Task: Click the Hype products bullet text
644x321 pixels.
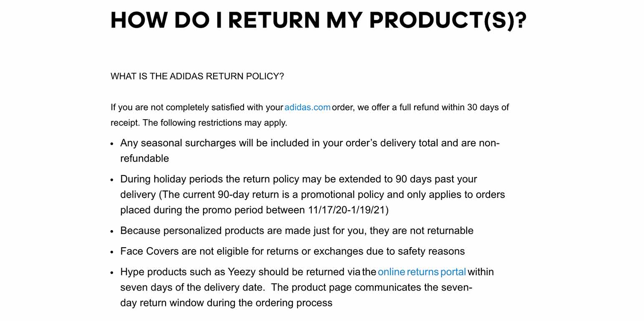Action: click(x=307, y=288)
